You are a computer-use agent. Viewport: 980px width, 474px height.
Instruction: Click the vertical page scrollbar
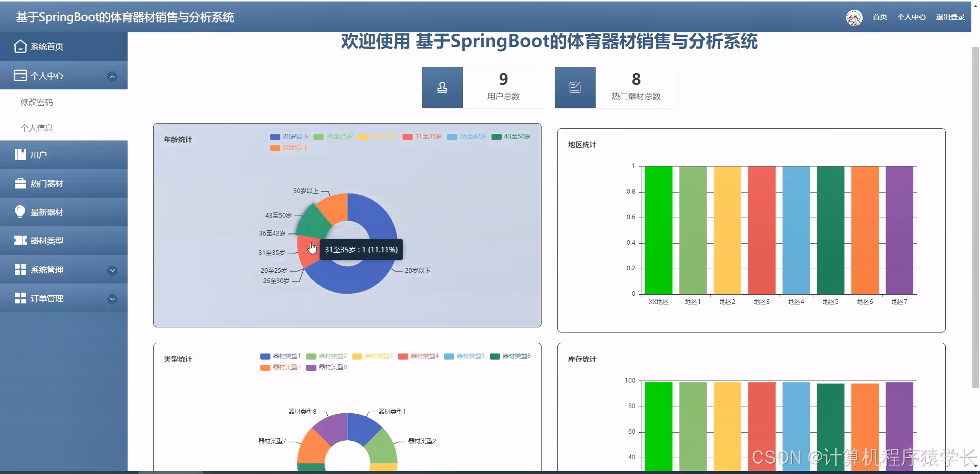[975, 217]
